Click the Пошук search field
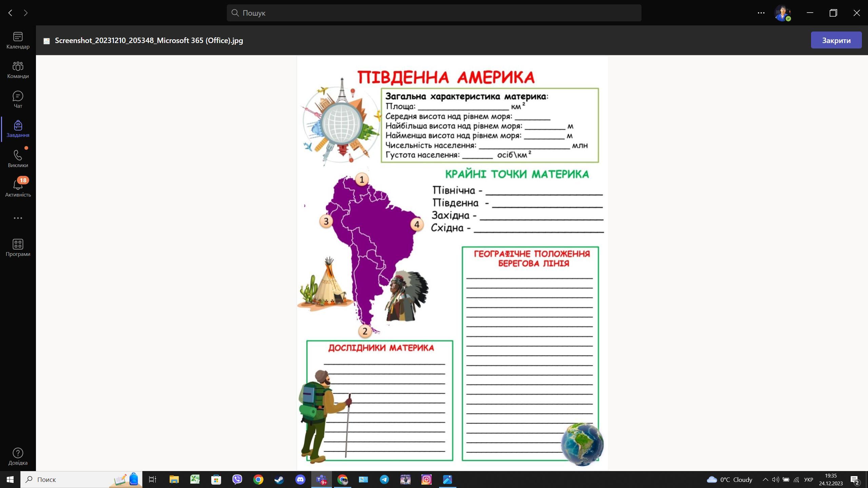The width and height of the screenshot is (868, 488). point(434,13)
